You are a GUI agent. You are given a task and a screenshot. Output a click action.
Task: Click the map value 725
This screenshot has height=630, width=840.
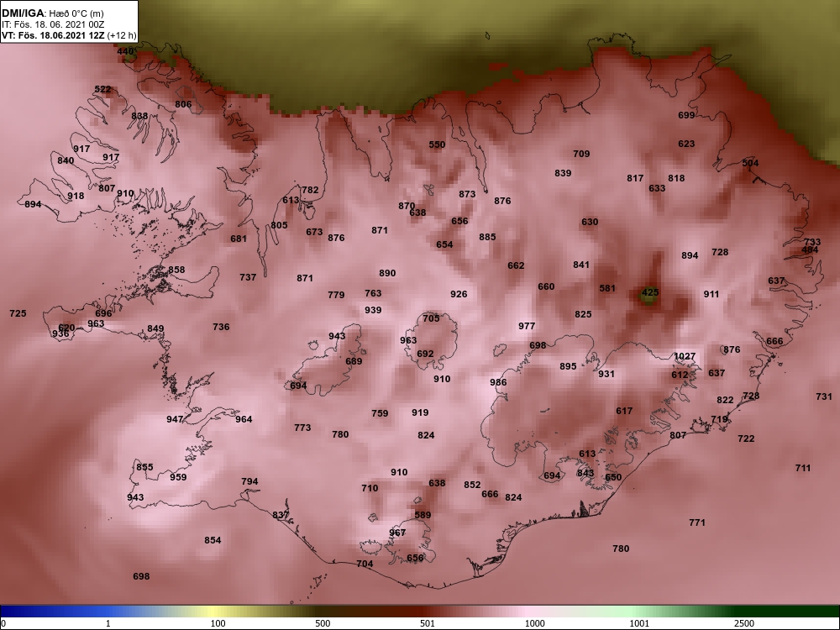coord(18,312)
